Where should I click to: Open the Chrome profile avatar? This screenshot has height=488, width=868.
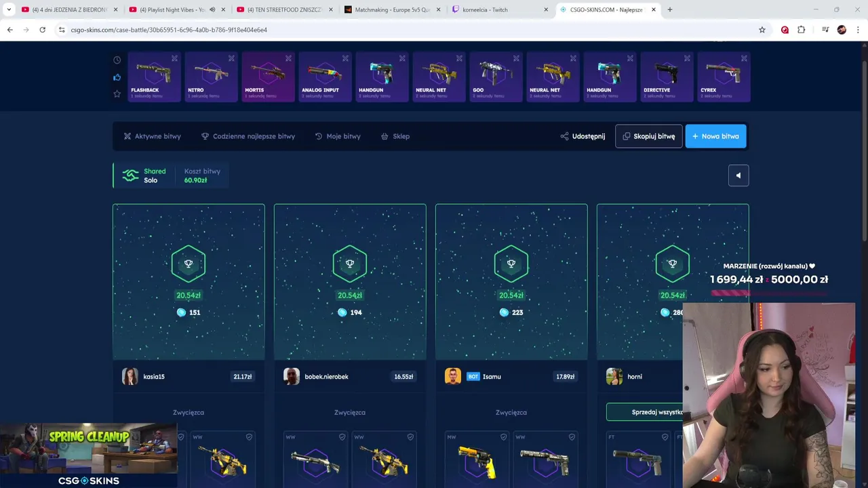842,30
